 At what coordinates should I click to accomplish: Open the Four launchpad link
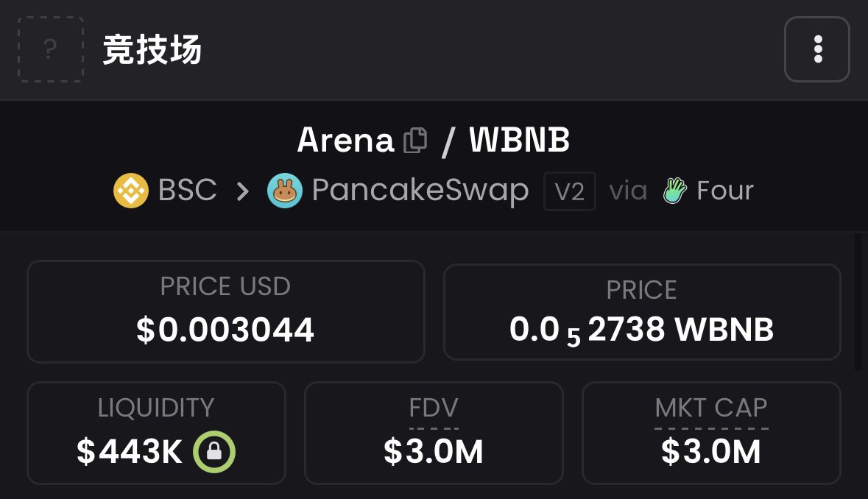tap(724, 191)
